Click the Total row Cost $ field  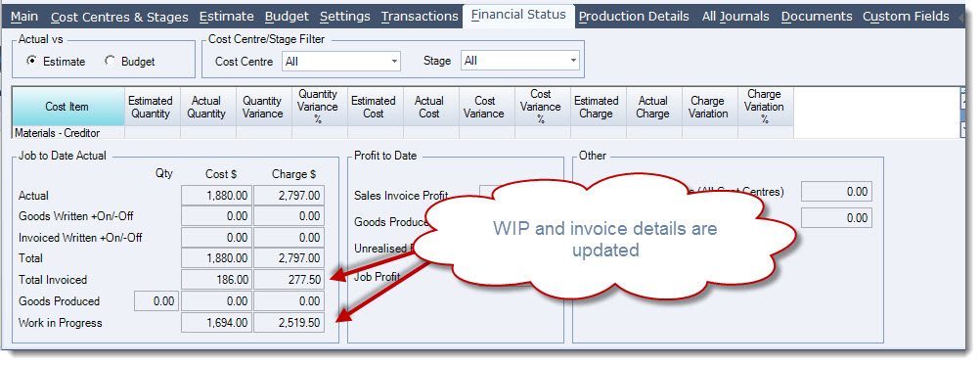coord(216,258)
